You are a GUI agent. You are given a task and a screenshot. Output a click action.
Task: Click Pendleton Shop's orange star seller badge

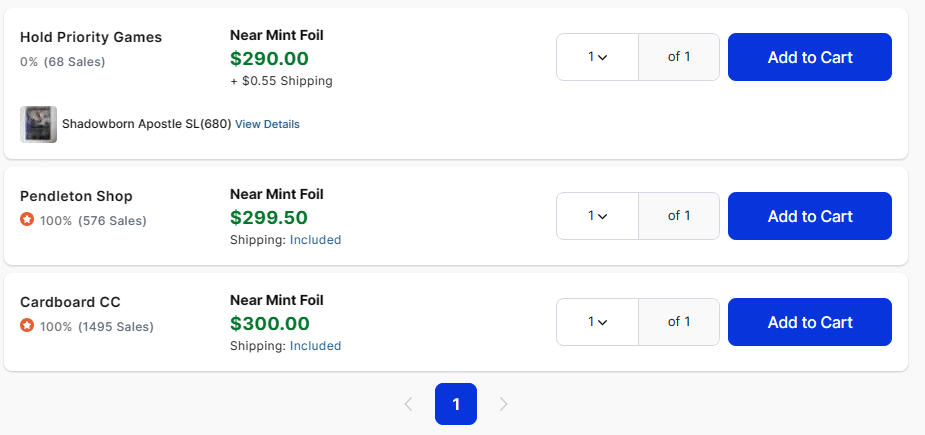point(27,221)
